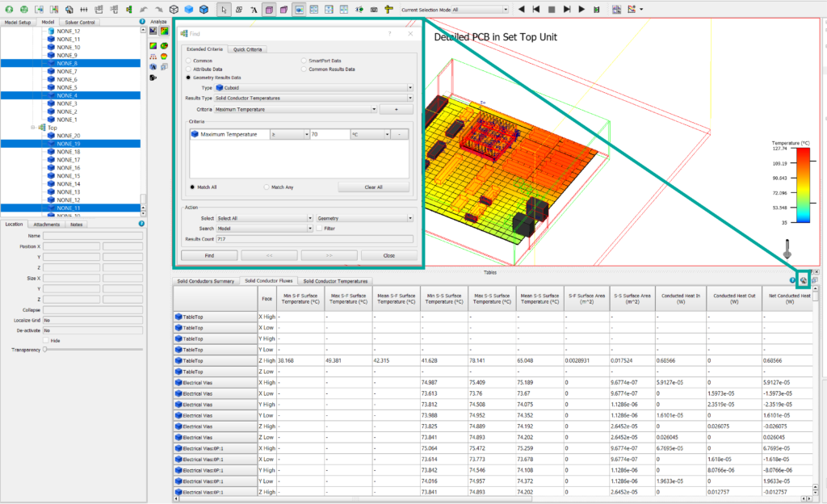Click the Stop button in the animation controls

[552, 8]
